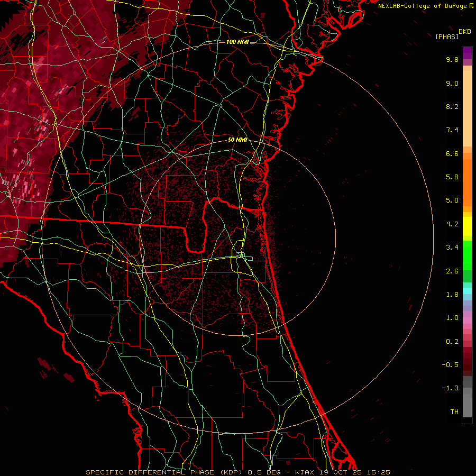Click the 19 OCT 25 date text
The image size is (476, 476).
coord(341,472)
